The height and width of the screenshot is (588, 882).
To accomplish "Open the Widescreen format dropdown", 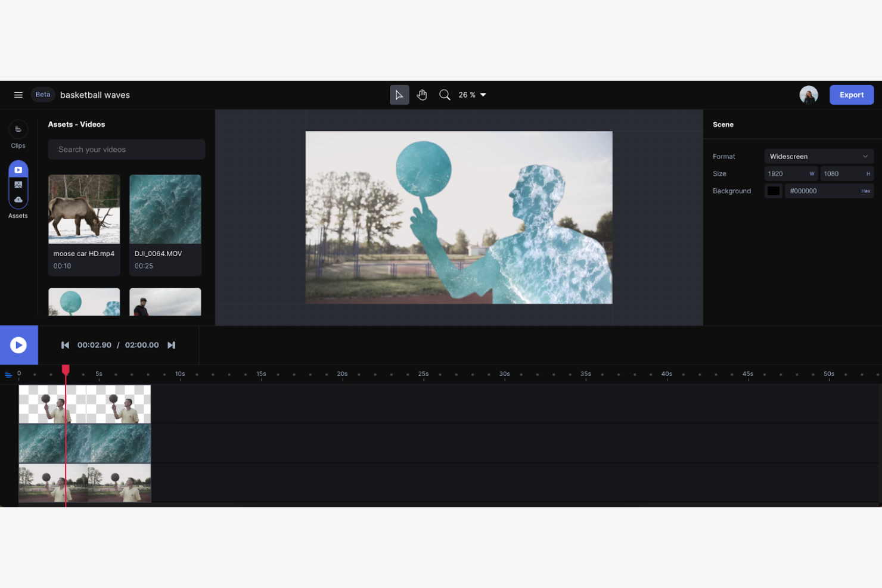I will coord(818,156).
